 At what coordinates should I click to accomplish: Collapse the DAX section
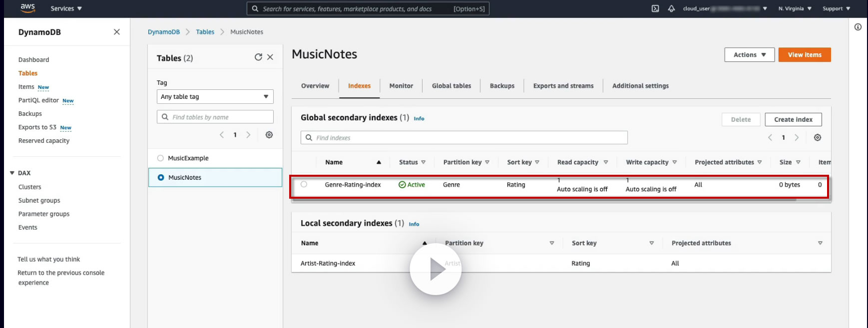tap(12, 173)
